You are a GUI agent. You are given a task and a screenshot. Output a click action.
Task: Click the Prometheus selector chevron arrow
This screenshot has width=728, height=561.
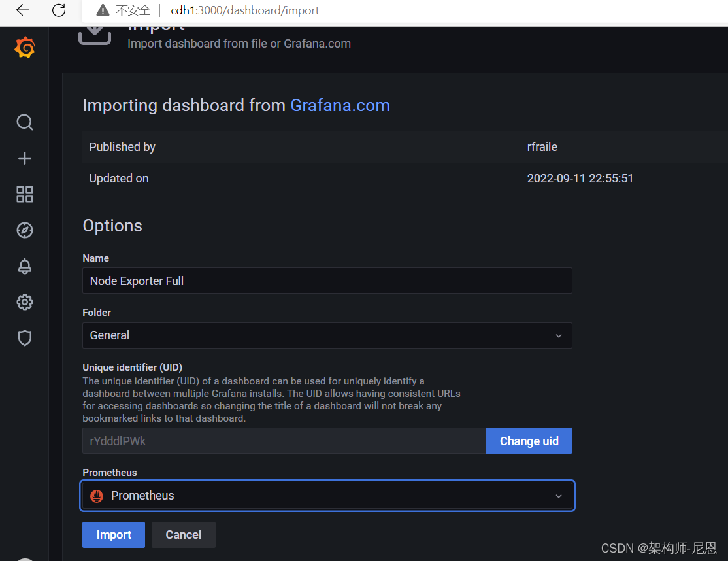[559, 496]
